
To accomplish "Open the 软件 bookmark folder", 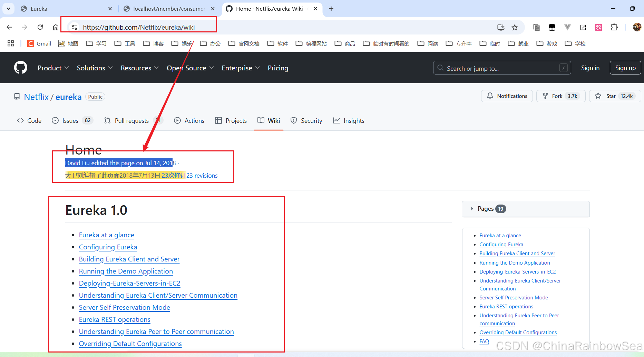I will tap(277, 43).
